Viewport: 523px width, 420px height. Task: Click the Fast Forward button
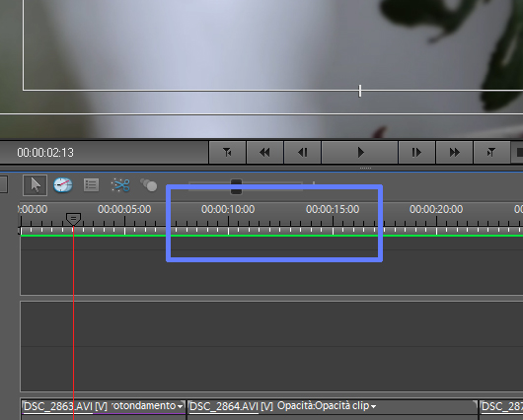(454, 153)
